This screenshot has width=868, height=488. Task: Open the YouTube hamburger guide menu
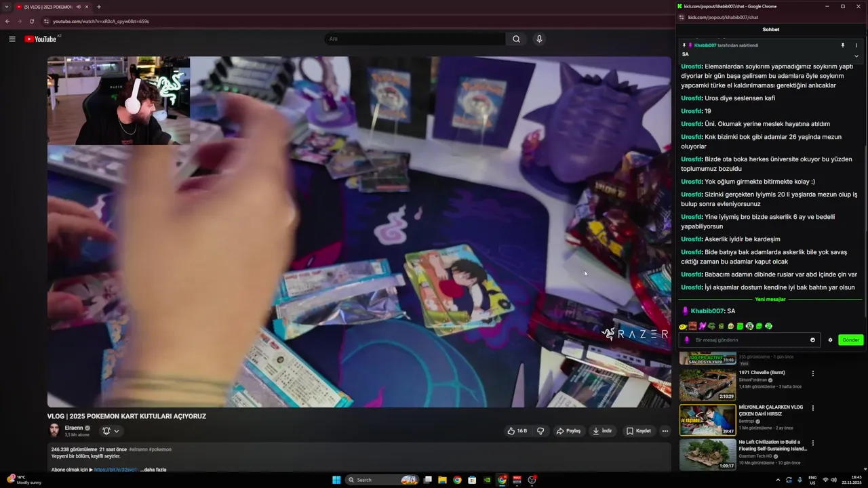point(12,39)
